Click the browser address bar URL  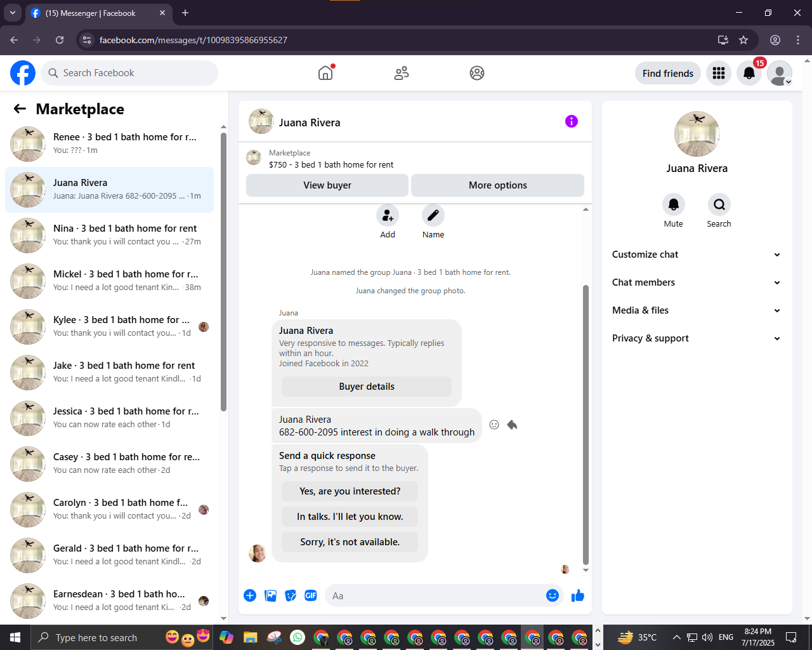click(193, 40)
